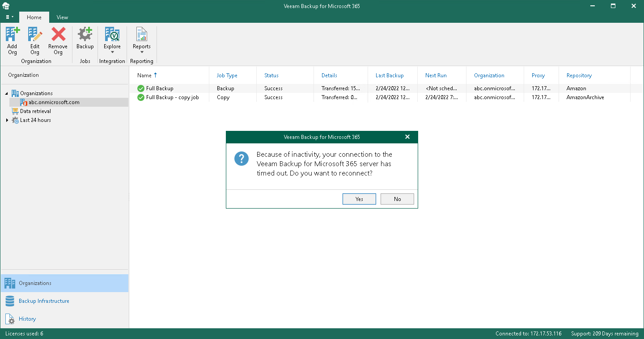Click the Transferred: 15... details cell
Viewport: 644px width, 339px height.
coord(340,88)
